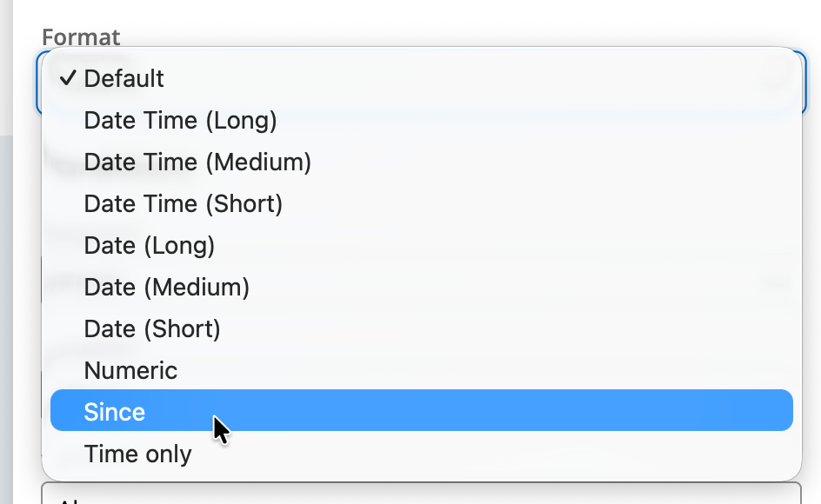Select Date Time (Short) from list
This screenshot has height=504, width=821.
coord(183,203)
